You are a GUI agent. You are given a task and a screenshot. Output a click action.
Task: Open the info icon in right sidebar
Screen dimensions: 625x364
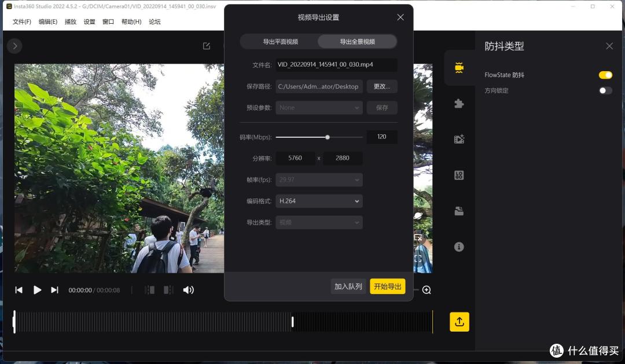(x=459, y=247)
